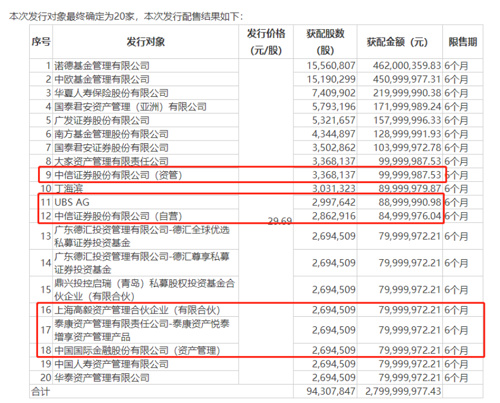Click the 获配金额（元） header cell
Screen dimensions: 500x403
click(398, 42)
